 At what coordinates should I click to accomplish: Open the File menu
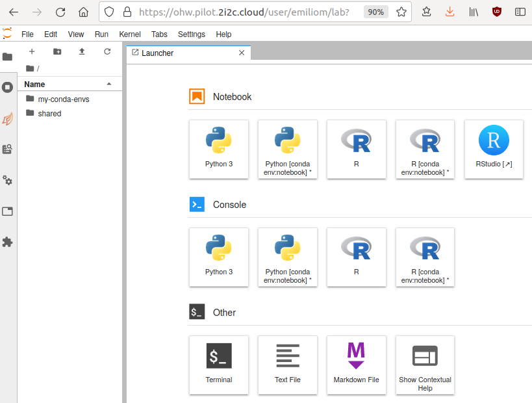tap(27, 34)
